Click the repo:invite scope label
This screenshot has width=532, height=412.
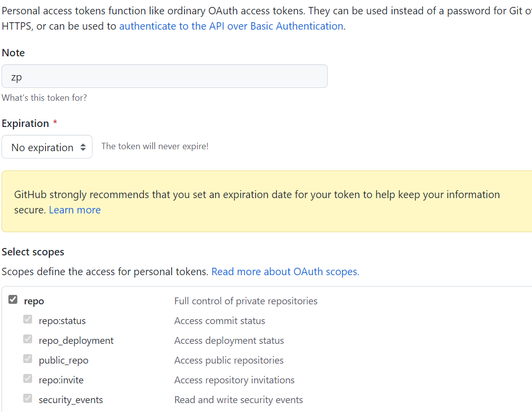click(x=61, y=380)
